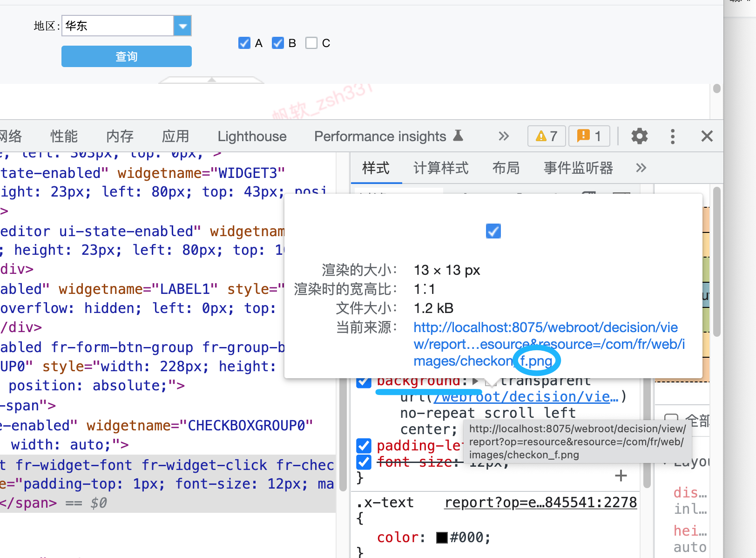Select the 布局 layout tab
The image size is (756, 558).
pyautogui.click(x=506, y=168)
